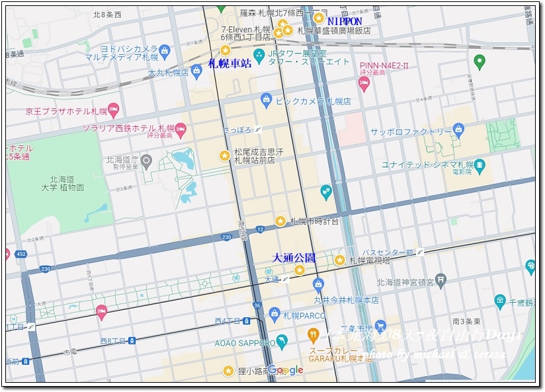Select the 札幌市時計台 place label
The height and width of the screenshot is (392, 545).
pos(314,221)
